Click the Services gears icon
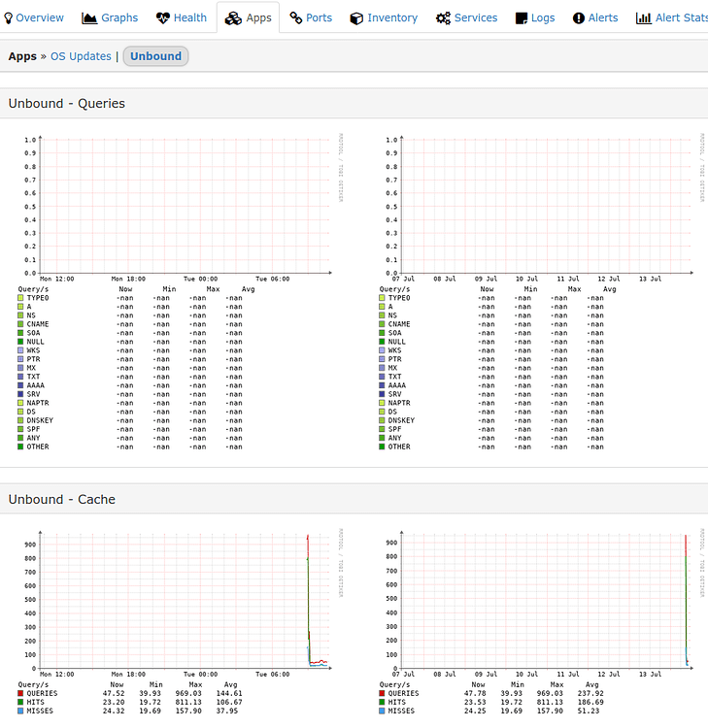 pos(443,18)
